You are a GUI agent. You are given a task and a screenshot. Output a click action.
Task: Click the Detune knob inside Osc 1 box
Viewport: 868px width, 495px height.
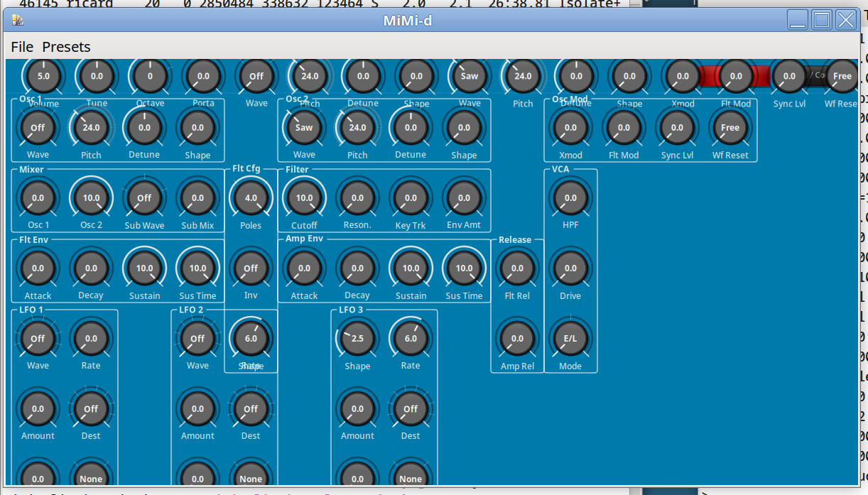coord(144,128)
